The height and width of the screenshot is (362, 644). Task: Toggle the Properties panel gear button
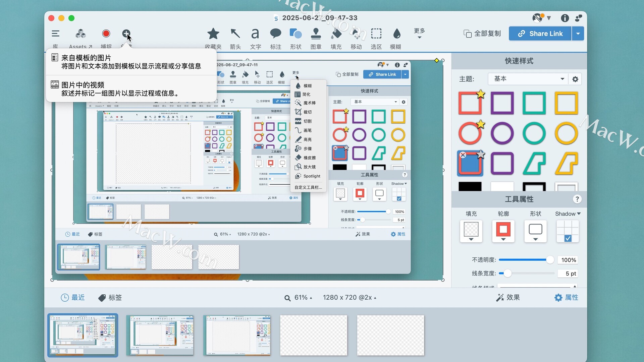(x=566, y=298)
